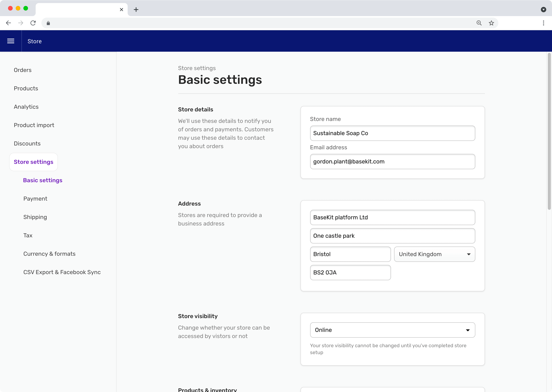Click the browser forward arrow
552x392 pixels.
[x=21, y=23]
